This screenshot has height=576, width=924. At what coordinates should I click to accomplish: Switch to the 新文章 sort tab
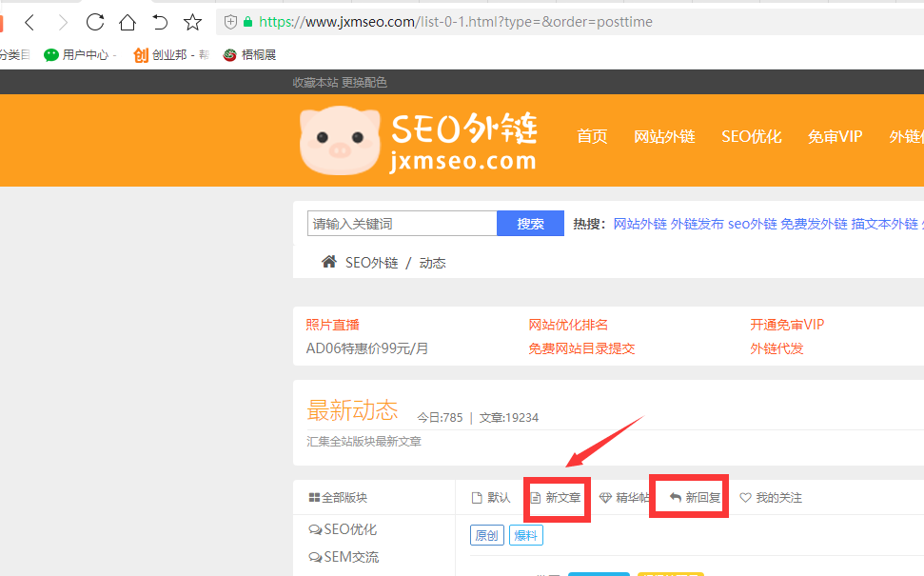click(x=556, y=498)
